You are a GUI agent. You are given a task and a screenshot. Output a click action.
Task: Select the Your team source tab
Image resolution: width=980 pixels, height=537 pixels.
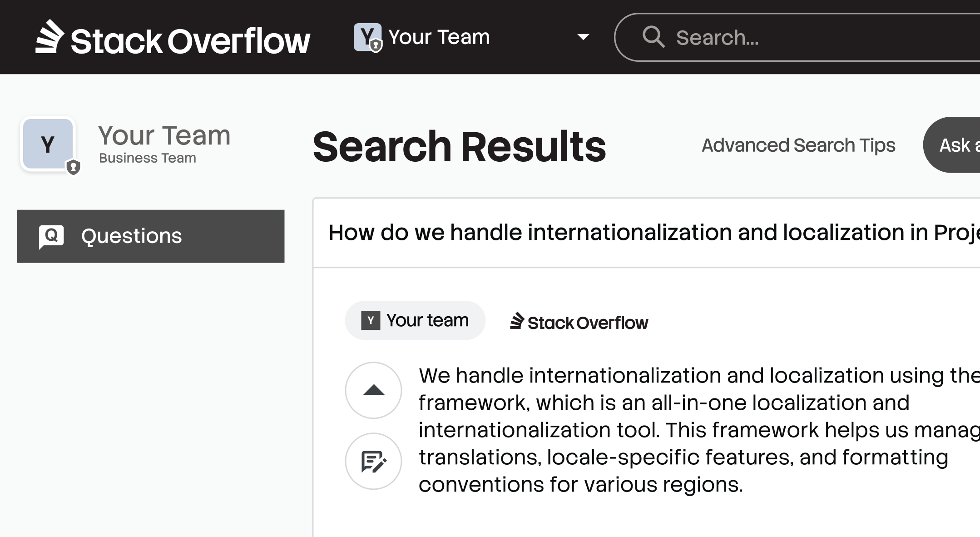tap(415, 320)
